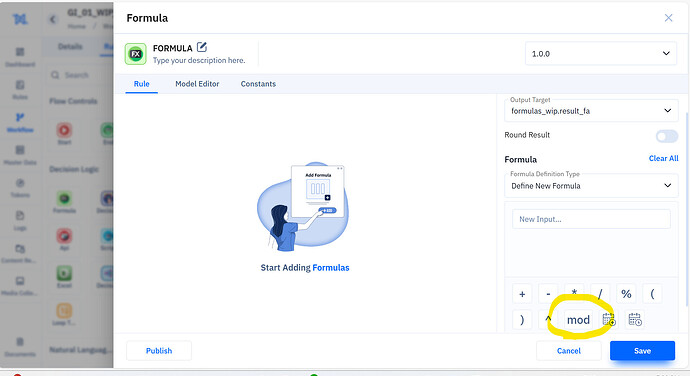Insert an opening parenthesis
This screenshot has width=690, height=376.
tap(653, 294)
